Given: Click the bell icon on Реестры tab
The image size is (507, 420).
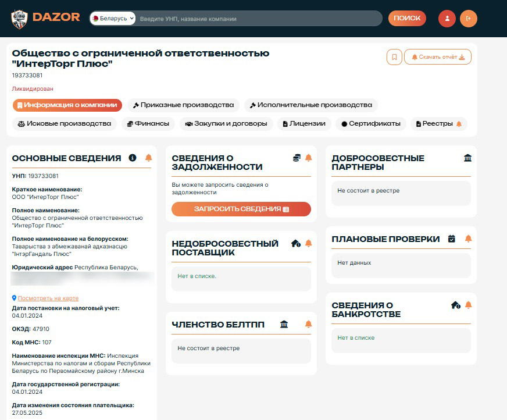Looking at the screenshot, I should coord(459,124).
